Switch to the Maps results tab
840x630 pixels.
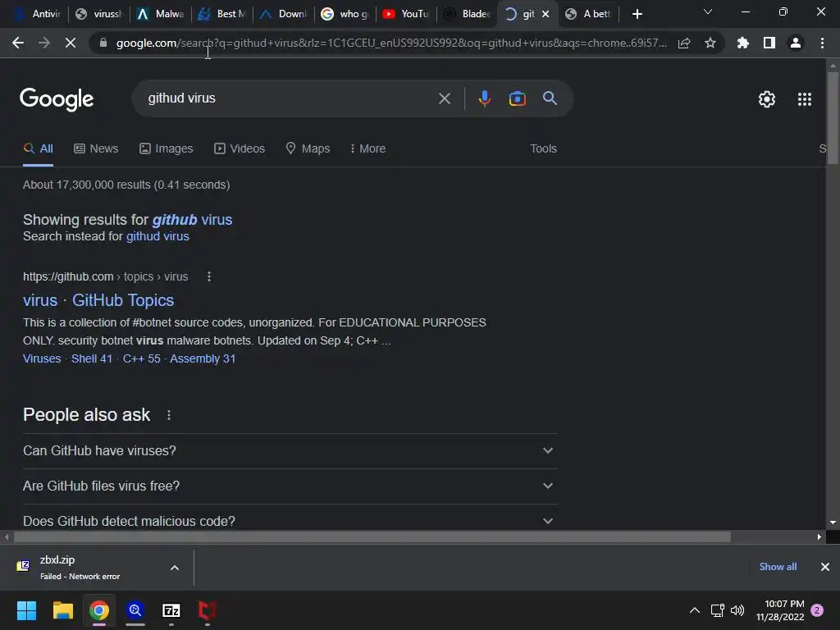pyautogui.click(x=308, y=148)
